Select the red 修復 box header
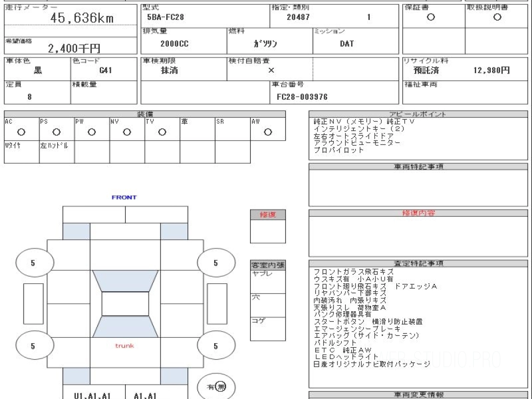 point(268,215)
